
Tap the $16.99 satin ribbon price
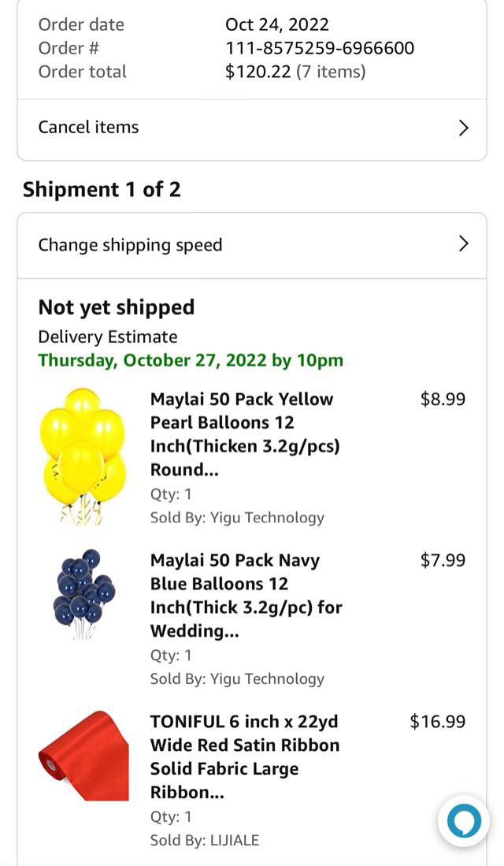pos(437,721)
